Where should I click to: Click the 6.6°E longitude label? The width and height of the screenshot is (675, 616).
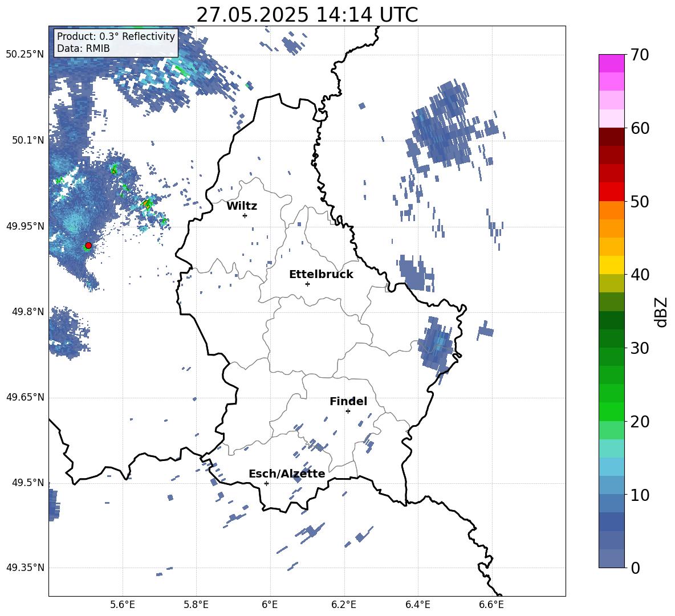coord(491,605)
